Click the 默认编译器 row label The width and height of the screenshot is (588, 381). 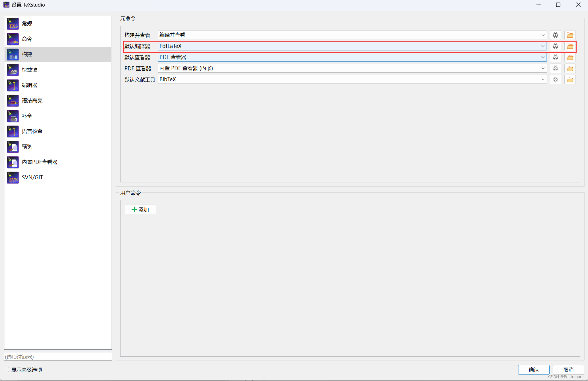point(137,46)
